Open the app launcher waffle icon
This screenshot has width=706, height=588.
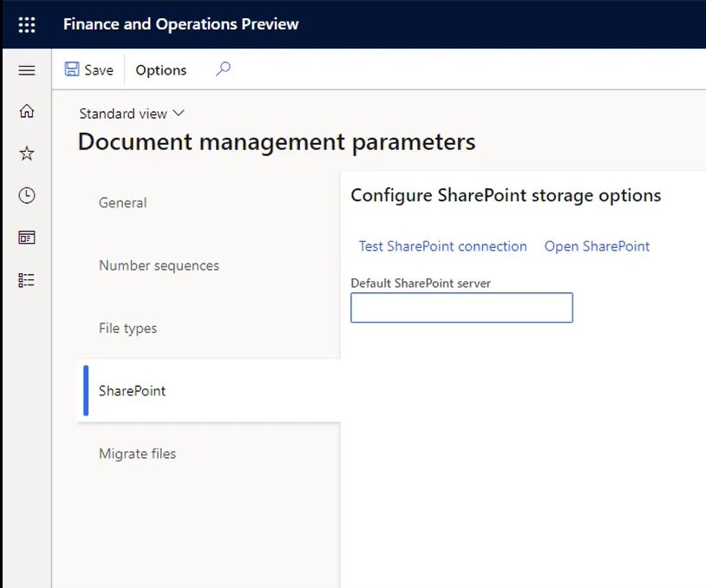coord(27,24)
